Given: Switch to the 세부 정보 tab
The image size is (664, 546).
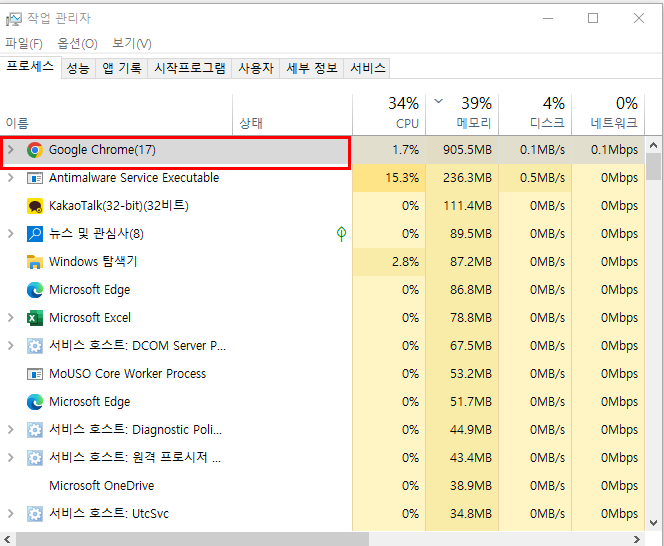Looking at the screenshot, I should [312, 68].
